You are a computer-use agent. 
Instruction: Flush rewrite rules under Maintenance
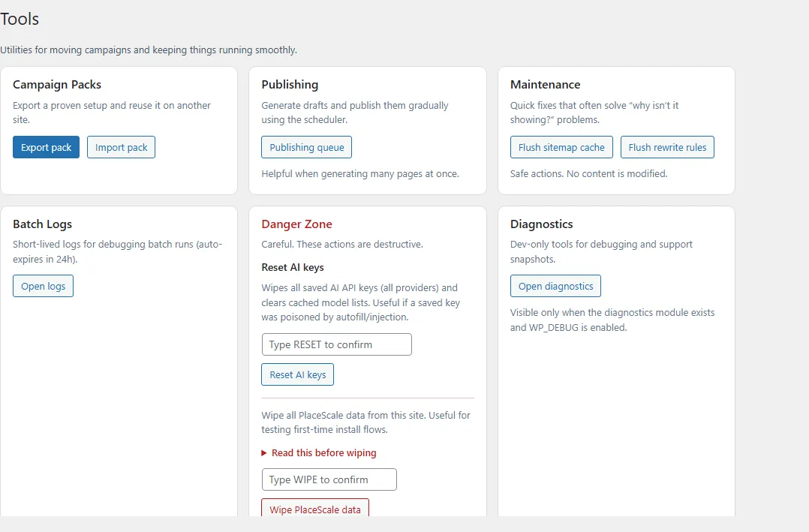(x=667, y=147)
